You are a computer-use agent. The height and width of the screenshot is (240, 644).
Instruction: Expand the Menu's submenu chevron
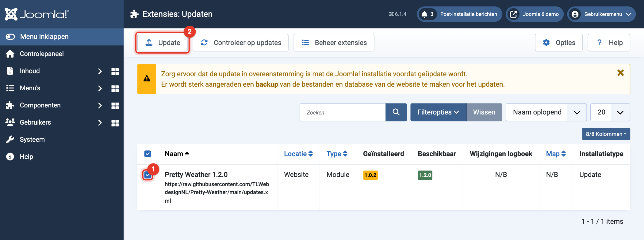(x=100, y=88)
